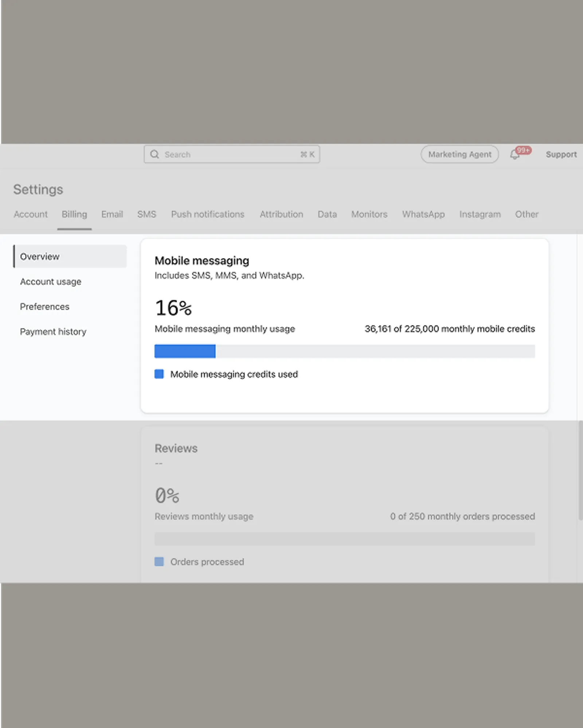Click the Reviews card heading
The width and height of the screenshot is (583, 728).
[176, 448]
